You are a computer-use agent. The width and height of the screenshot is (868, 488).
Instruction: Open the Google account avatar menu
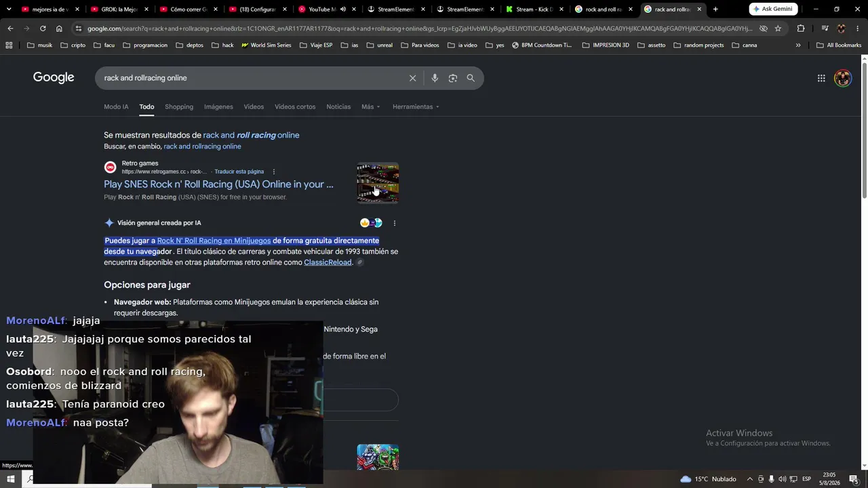843,78
